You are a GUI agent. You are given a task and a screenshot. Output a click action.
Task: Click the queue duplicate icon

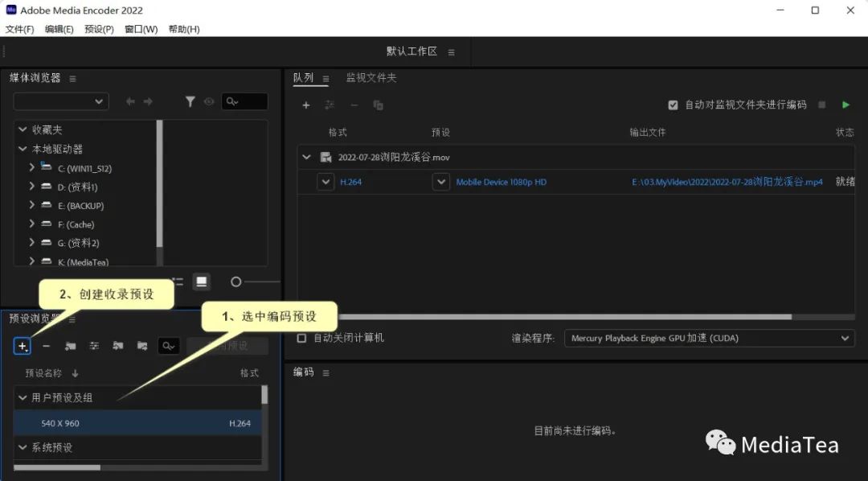(379, 105)
